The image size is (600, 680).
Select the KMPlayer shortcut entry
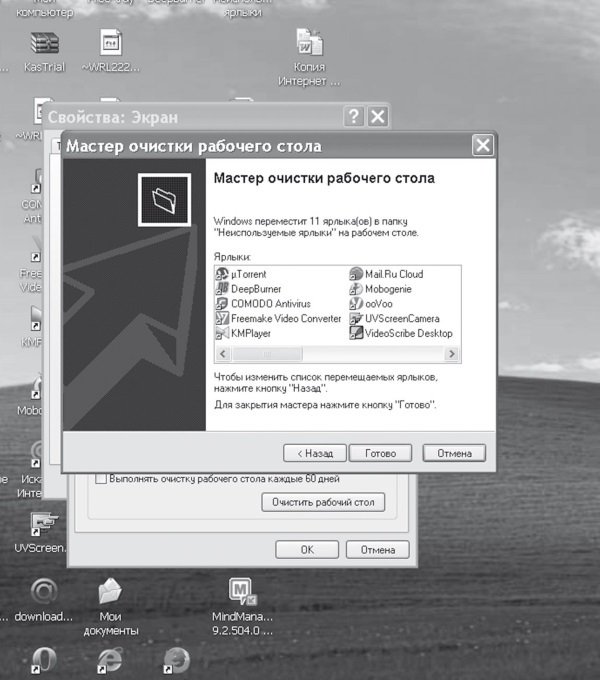(243, 333)
